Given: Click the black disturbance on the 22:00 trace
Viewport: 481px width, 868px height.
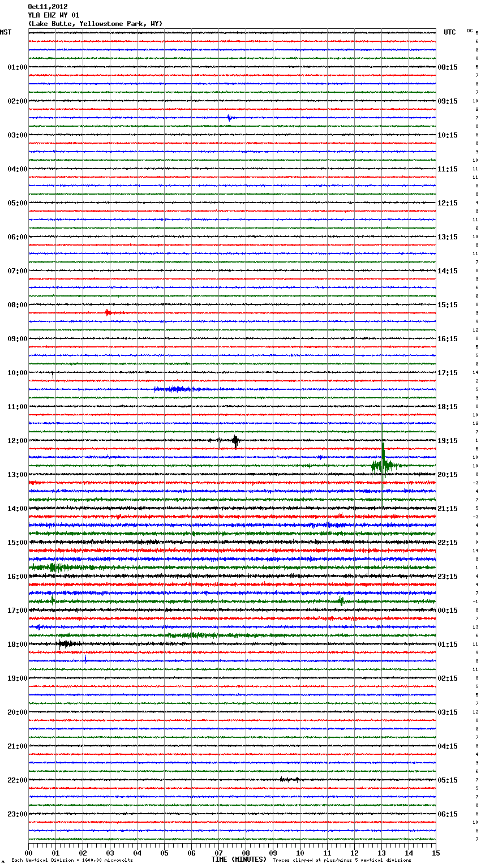Looking at the screenshot, I should (290, 779).
